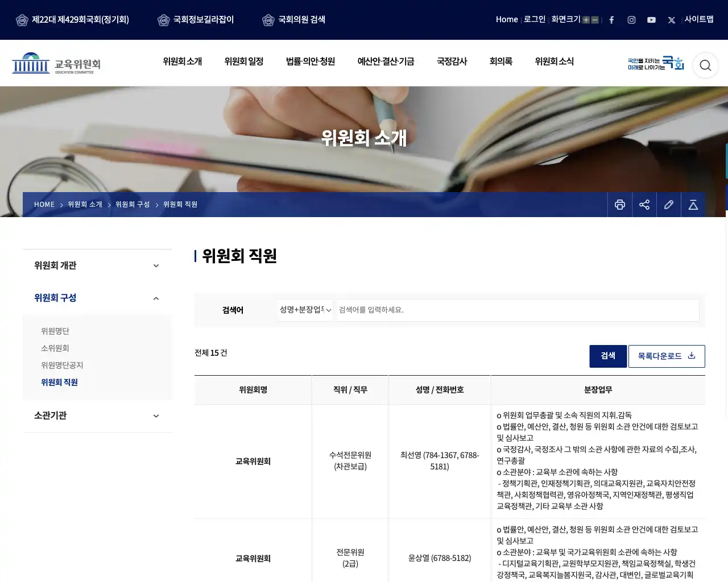Collapse 위원회 구성 sidebar section

pos(97,298)
